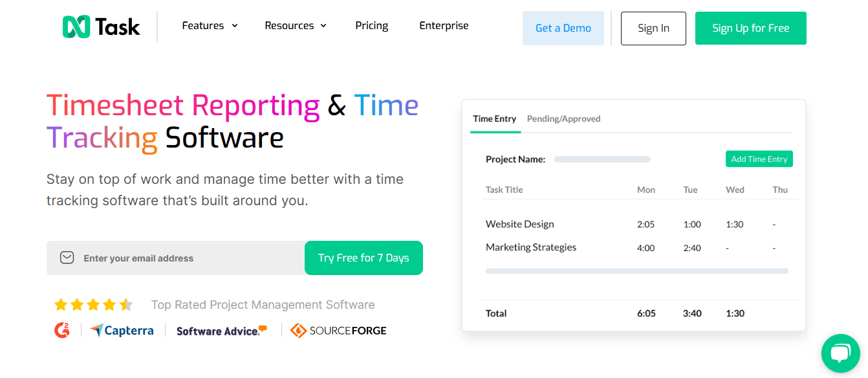Click the SourceForge logo
This screenshot has height=378, width=868.
pyautogui.click(x=338, y=330)
